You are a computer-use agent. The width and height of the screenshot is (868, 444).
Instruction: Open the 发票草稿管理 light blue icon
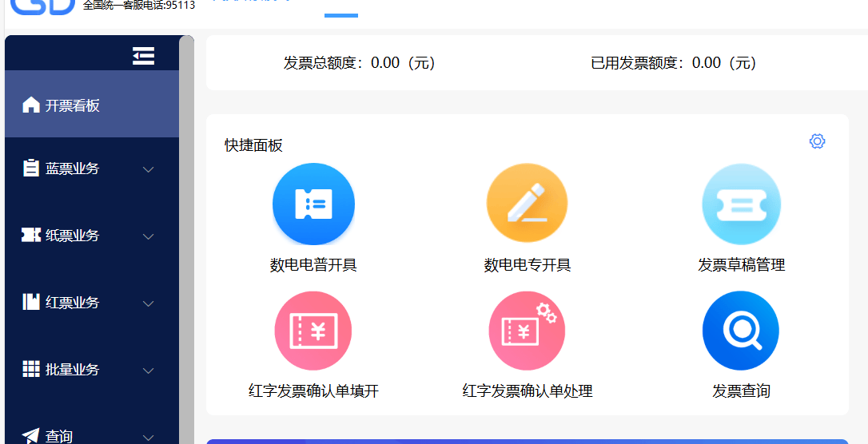tap(741, 204)
